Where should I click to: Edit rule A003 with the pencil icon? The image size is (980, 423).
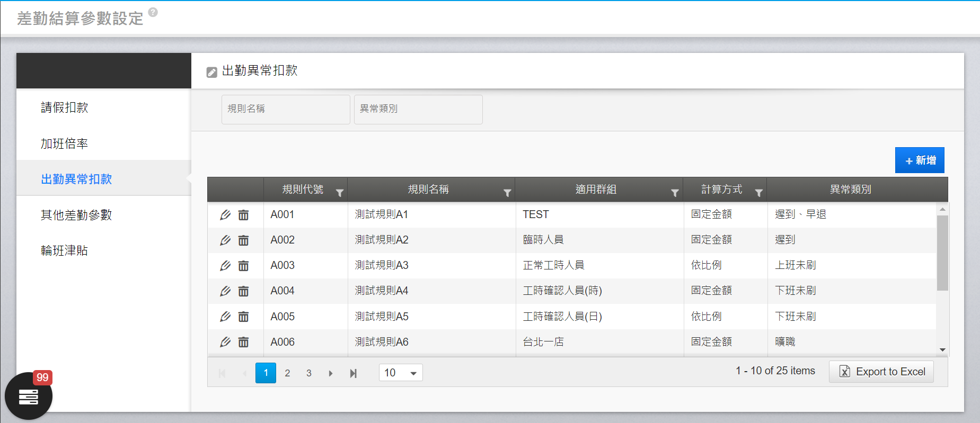225,266
